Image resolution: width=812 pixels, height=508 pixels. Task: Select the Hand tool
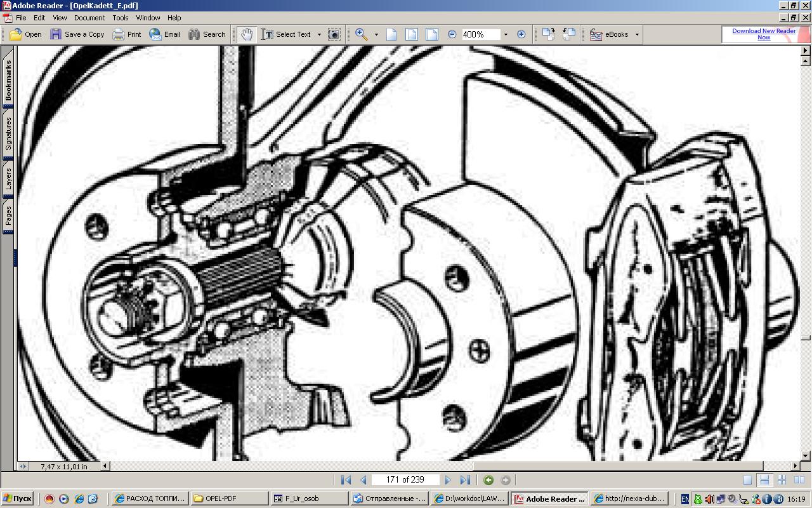(x=247, y=34)
